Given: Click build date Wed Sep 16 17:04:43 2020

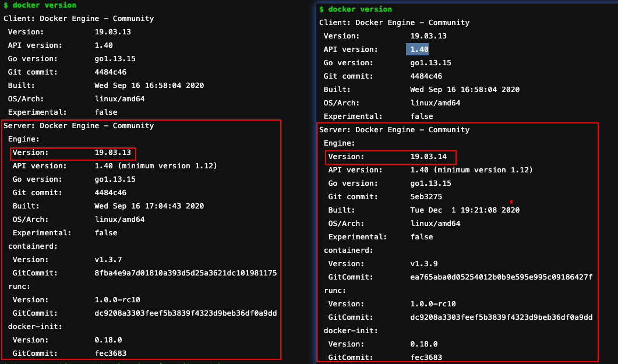Looking at the screenshot, I should pyautogui.click(x=149, y=206).
